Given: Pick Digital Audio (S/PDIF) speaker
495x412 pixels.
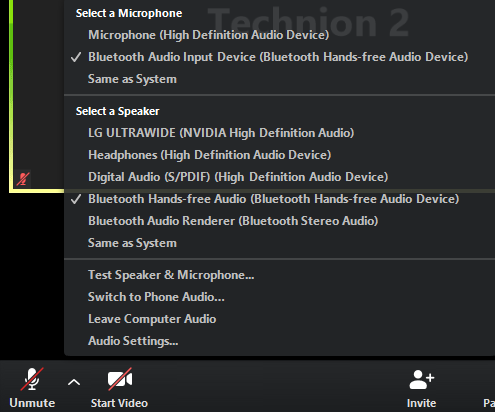Looking at the screenshot, I should pyautogui.click(x=238, y=177).
